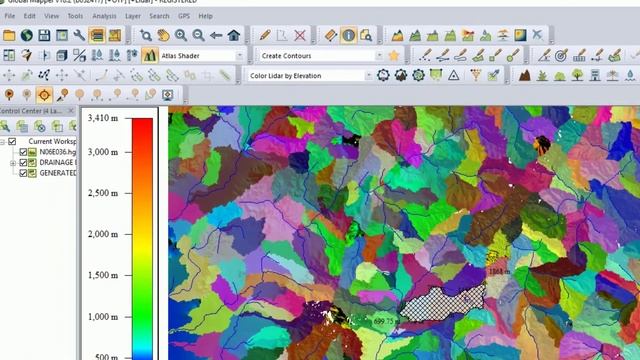Viewport: 640px width, 360px height.
Task: Toggle the Feature Info tool icon
Action: [x=348, y=36]
